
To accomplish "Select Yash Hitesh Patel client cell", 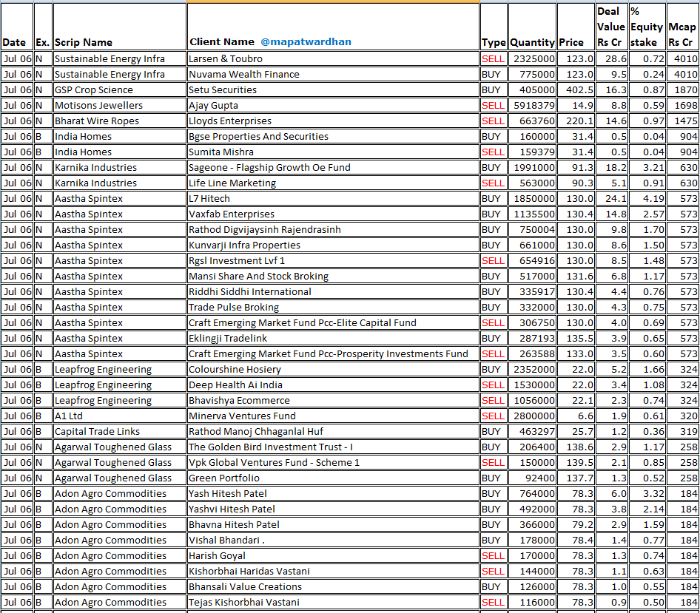I will click(334, 494).
